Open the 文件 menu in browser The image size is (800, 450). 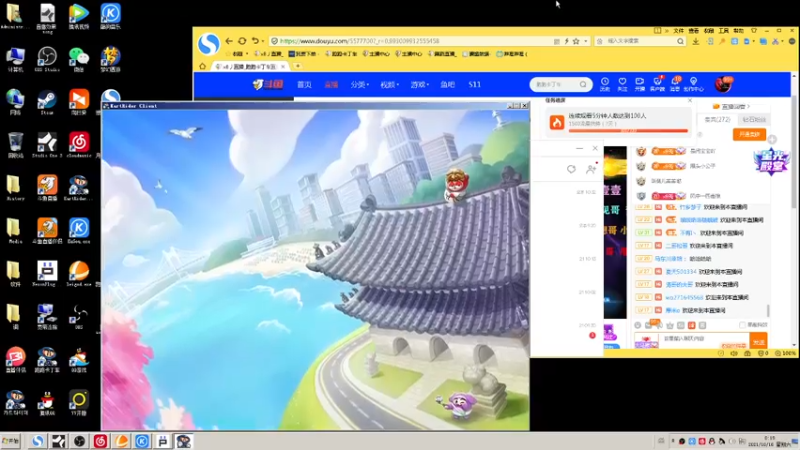pyautogui.click(x=679, y=31)
